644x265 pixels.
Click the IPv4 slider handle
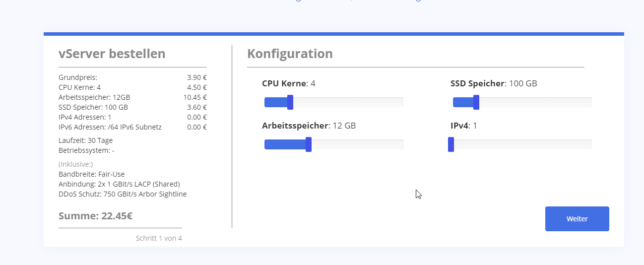451,144
